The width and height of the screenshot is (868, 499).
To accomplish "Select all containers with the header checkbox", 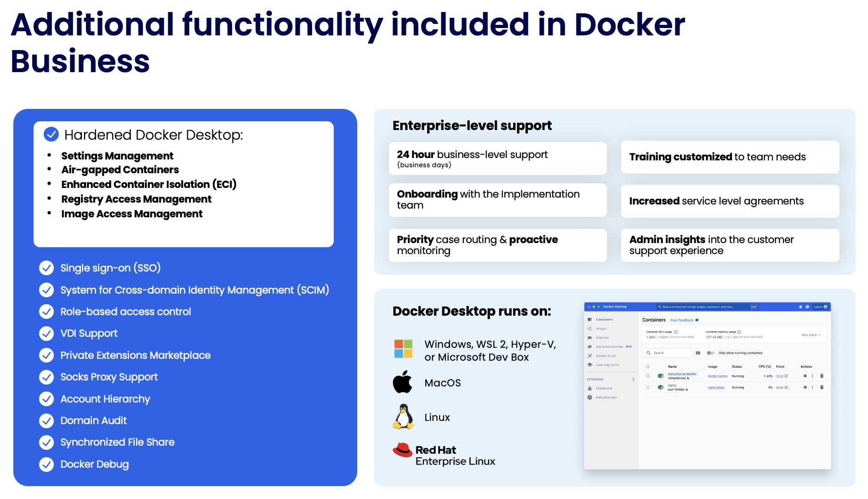I will click(x=648, y=367).
